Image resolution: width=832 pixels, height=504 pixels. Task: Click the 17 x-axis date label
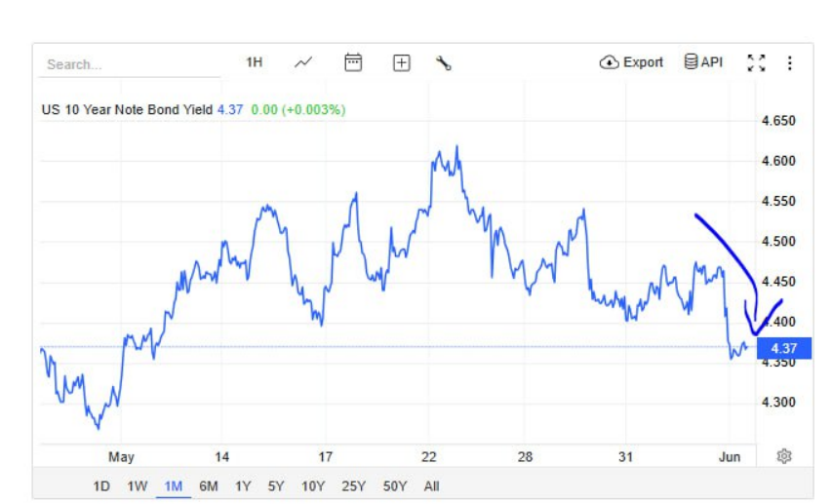point(325,457)
